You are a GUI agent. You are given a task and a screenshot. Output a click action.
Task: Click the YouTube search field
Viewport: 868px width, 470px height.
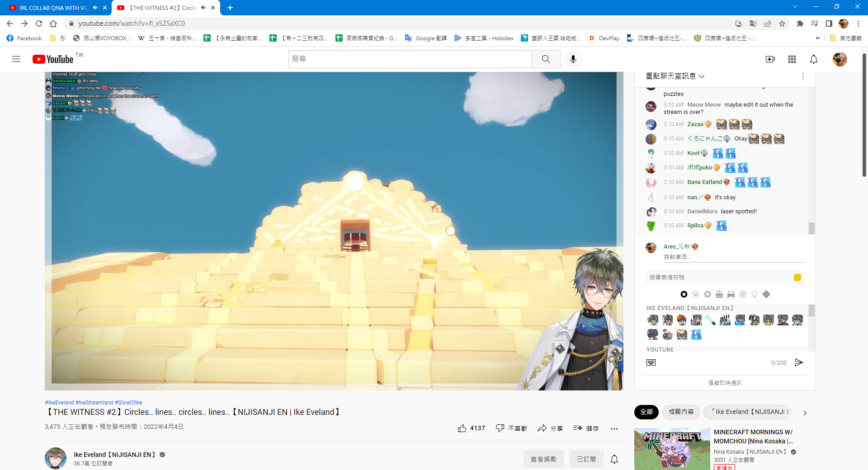coord(410,59)
